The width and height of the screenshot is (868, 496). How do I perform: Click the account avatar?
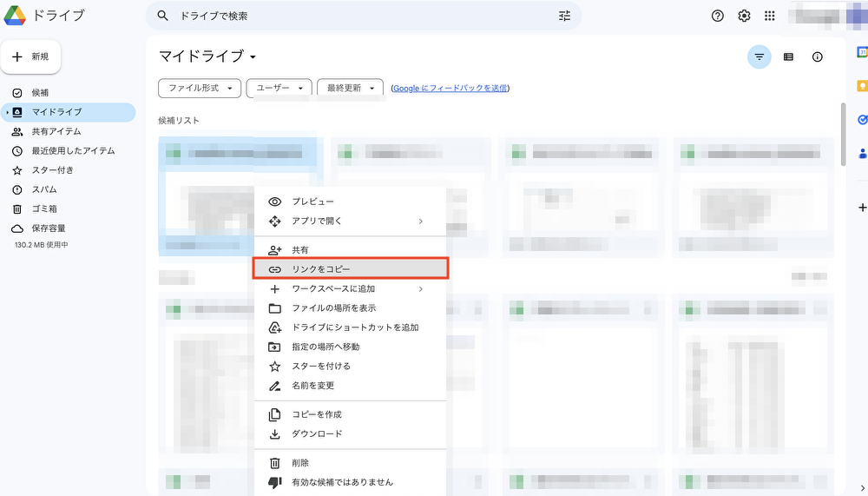click(x=857, y=17)
